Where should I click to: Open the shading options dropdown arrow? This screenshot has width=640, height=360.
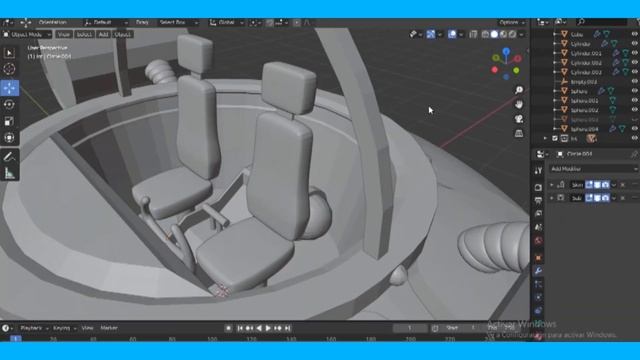pyautogui.click(x=521, y=35)
